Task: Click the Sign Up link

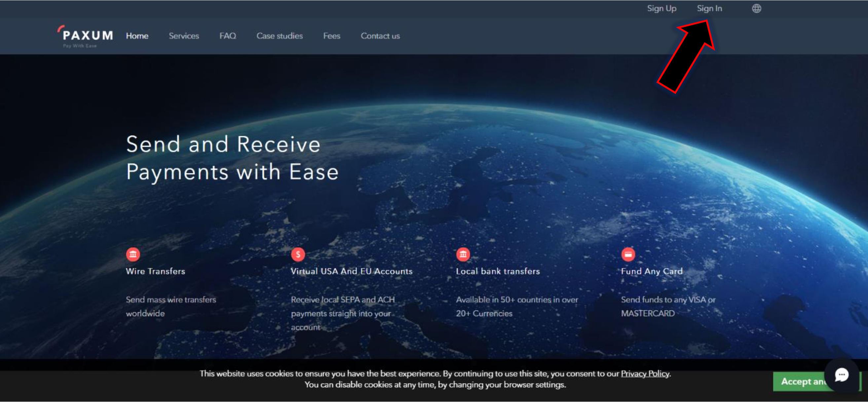Action: point(662,9)
